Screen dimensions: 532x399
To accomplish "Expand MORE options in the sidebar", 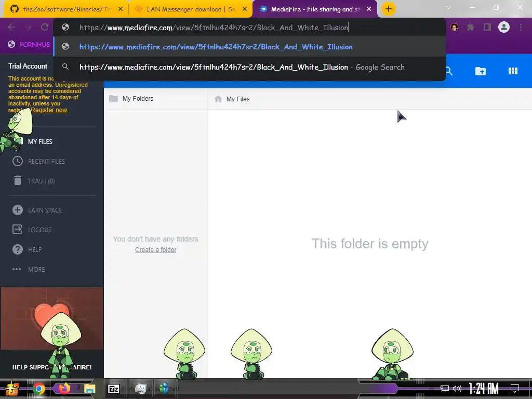I will pyautogui.click(x=37, y=270).
